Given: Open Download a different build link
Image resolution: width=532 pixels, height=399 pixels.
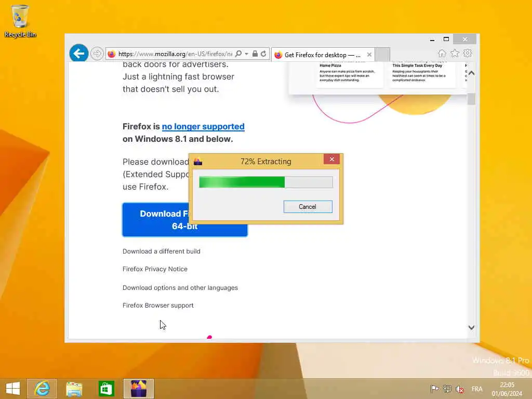Looking at the screenshot, I should coord(161,251).
